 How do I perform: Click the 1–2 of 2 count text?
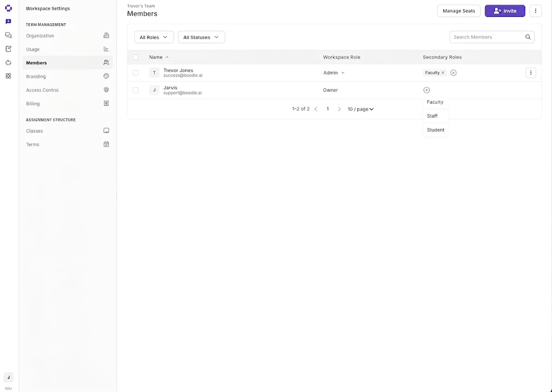(x=301, y=109)
